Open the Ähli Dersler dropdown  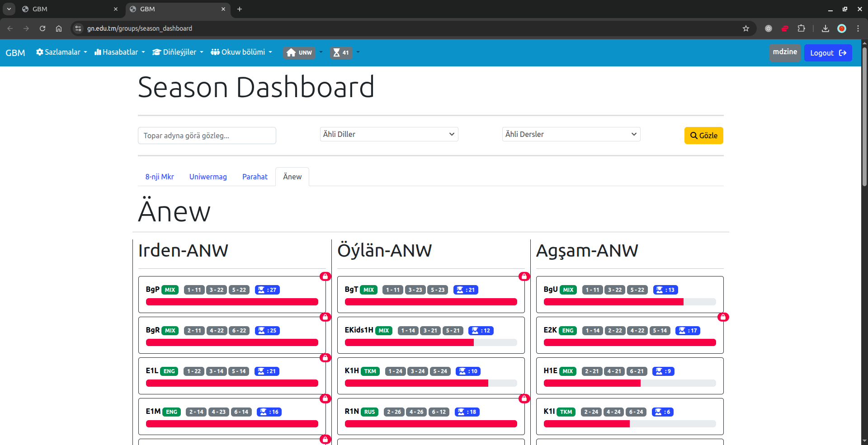[x=571, y=134]
